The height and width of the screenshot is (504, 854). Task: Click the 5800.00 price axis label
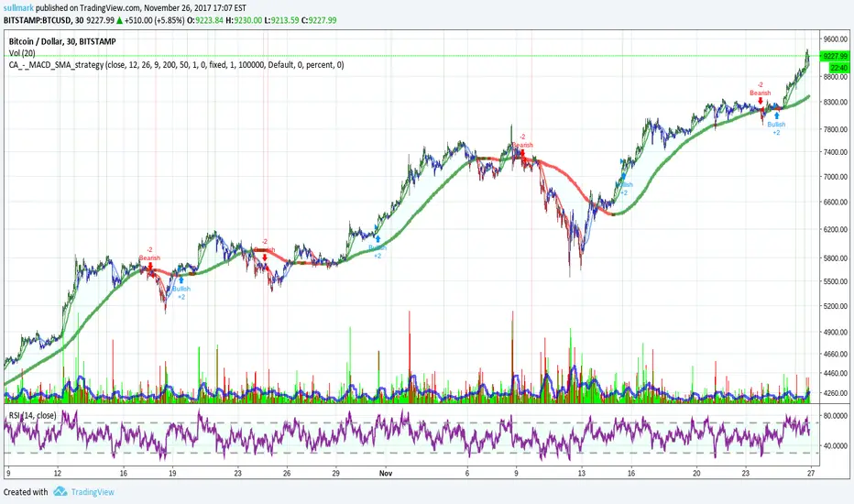point(836,257)
